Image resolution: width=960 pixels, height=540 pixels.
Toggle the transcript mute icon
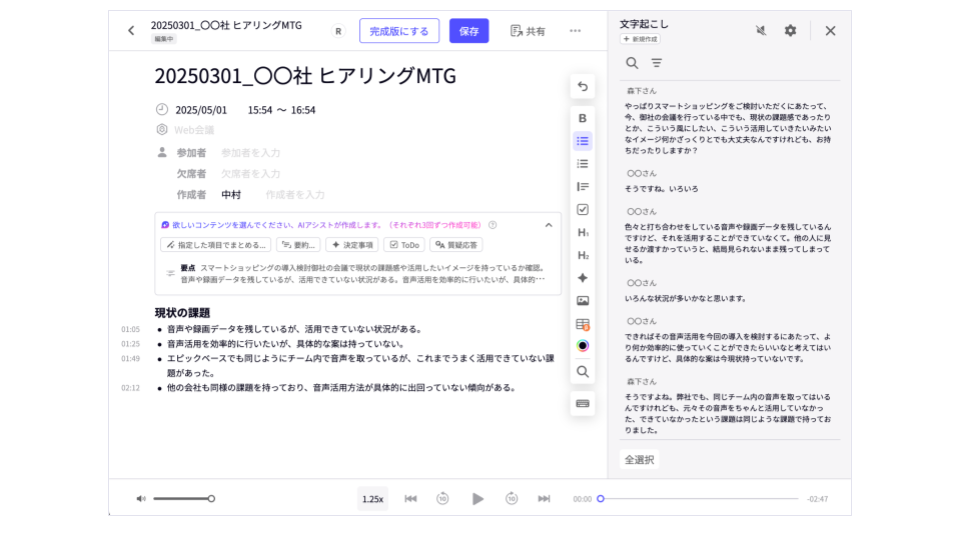761,31
